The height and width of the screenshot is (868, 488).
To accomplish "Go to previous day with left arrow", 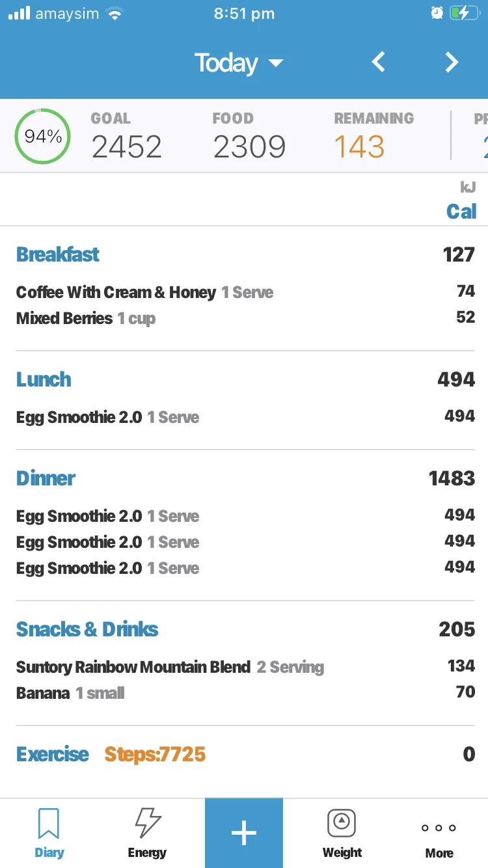I will (379, 62).
